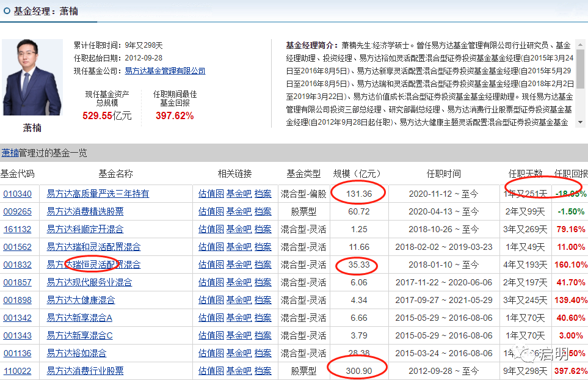The height and width of the screenshot is (380, 588).
Task: Click the 60.72 fund size cell
Action: click(359, 211)
